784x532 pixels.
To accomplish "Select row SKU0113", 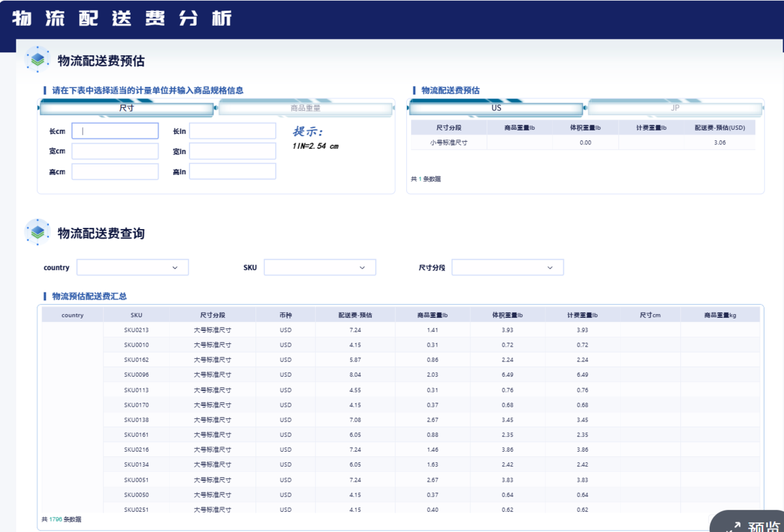I will tap(431, 390).
